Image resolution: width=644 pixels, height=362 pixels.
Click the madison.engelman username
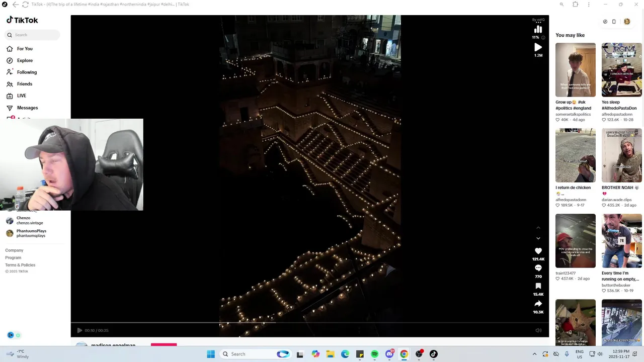pyautogui.click(x=113, y=345)
